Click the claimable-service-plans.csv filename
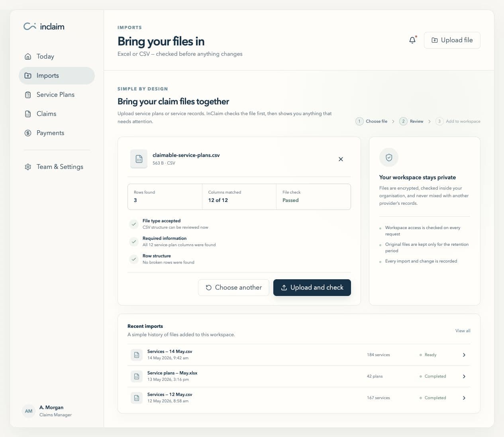 tap(186, 155)
